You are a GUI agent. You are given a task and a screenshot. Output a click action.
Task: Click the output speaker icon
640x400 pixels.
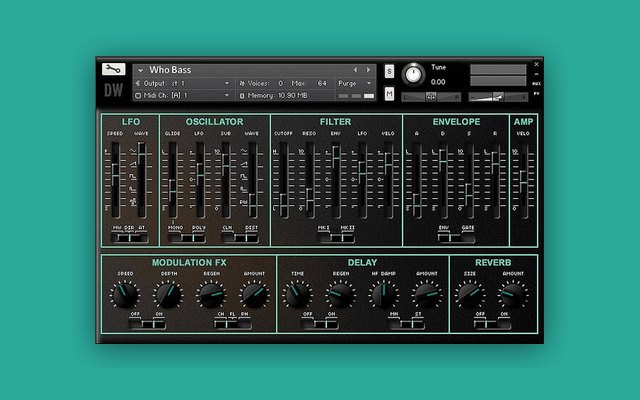(138, 83)
